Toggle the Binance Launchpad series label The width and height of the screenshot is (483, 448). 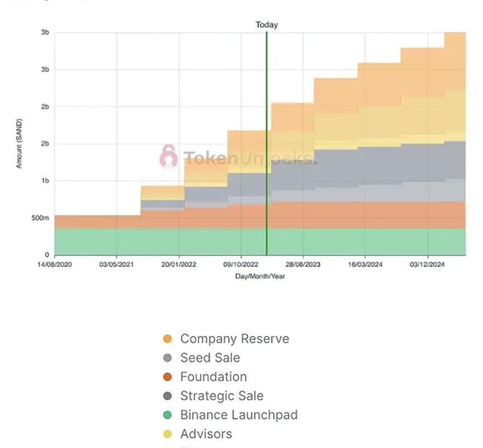(239, 415)
